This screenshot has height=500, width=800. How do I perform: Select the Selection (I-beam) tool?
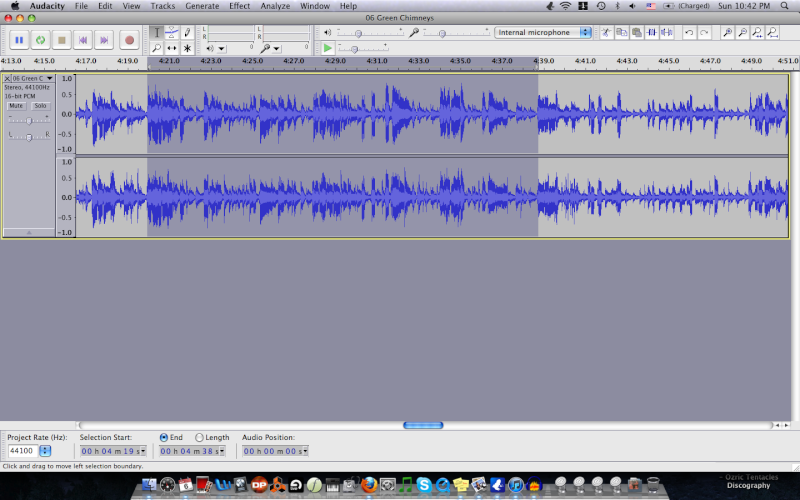[x=157, y=32]
